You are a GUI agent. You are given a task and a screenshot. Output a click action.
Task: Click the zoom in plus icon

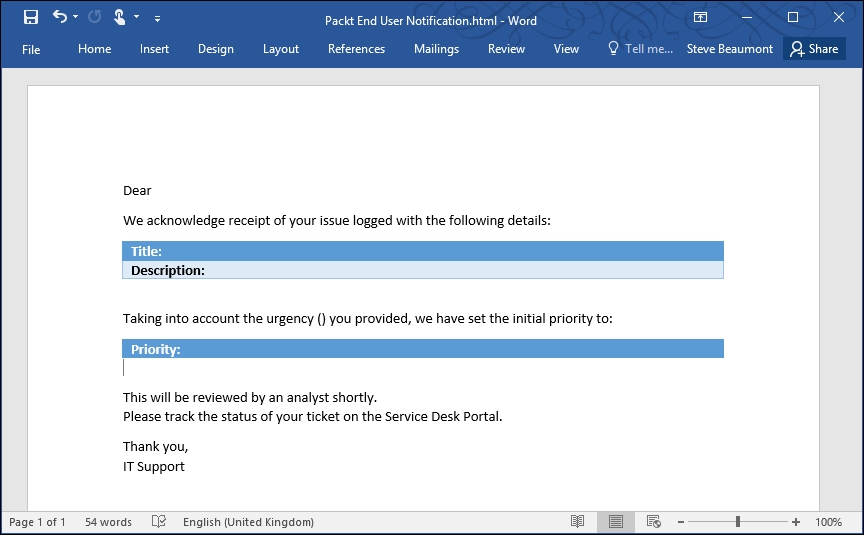coord(796,522)
